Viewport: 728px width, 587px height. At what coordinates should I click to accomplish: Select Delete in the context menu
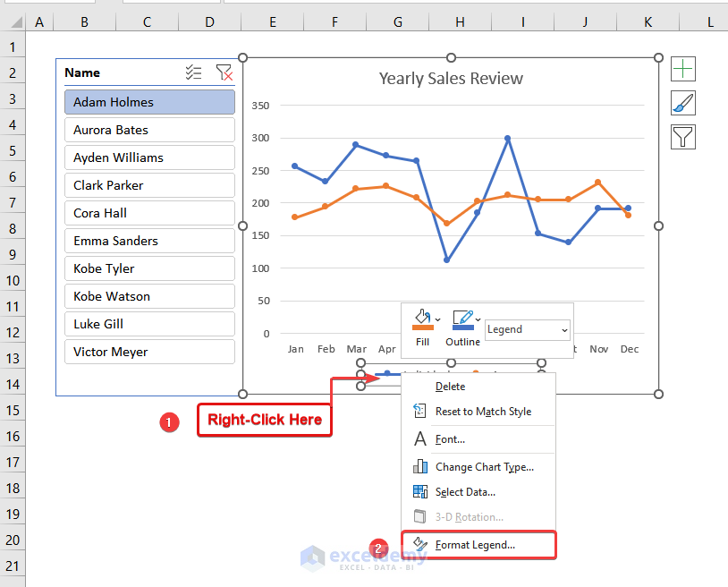coord(450,387)
